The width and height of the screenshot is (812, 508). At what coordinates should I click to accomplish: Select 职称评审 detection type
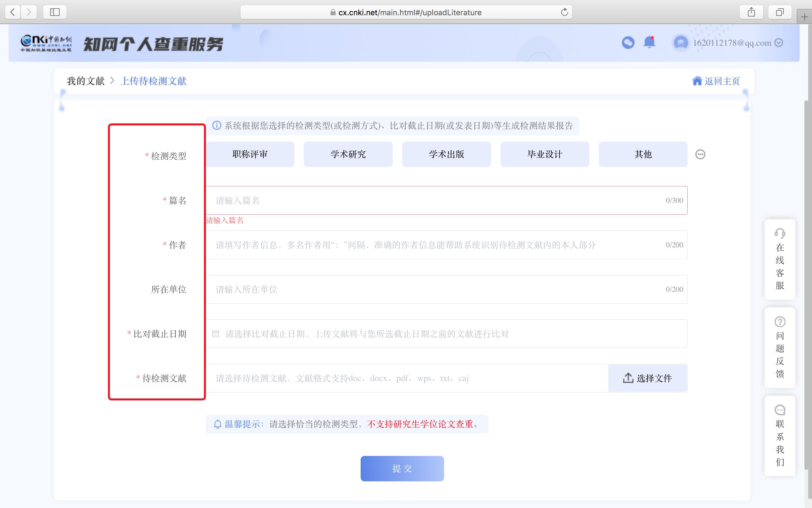click(x=250, y=154)
